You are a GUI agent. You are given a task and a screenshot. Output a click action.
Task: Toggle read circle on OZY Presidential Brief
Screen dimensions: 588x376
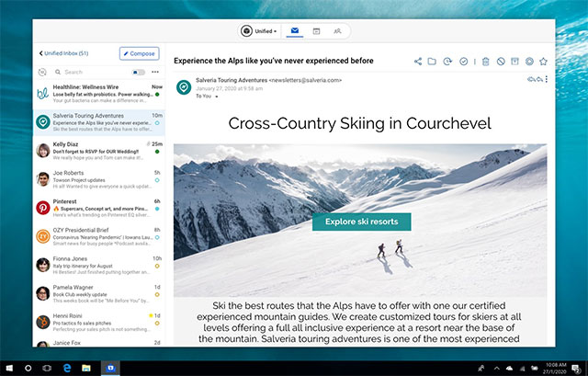point(157,237)
